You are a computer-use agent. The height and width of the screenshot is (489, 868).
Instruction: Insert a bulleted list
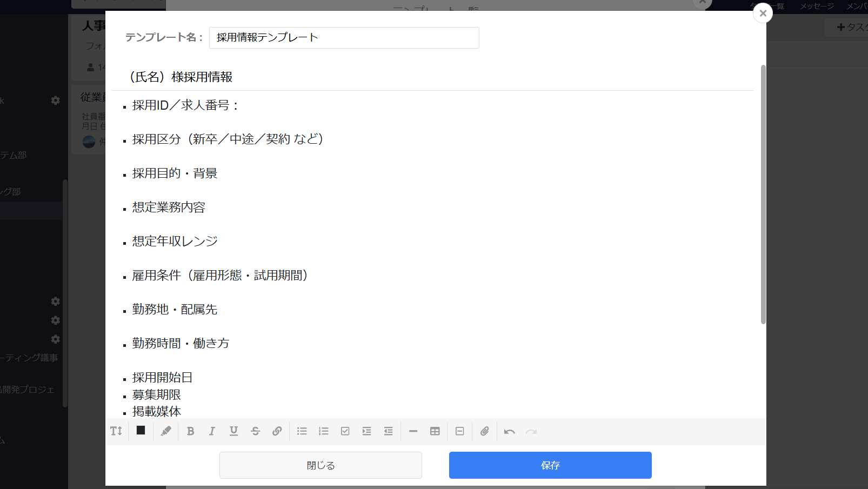click(302, 431)
